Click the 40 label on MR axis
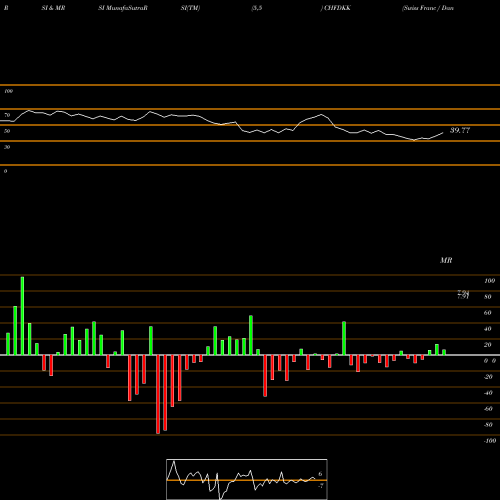 point(487,329)
